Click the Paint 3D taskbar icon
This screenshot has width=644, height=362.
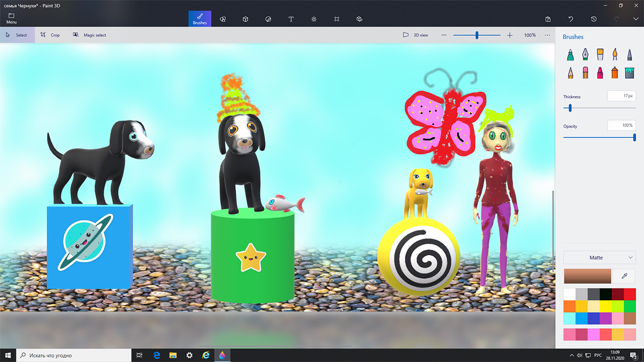[222, 355]
